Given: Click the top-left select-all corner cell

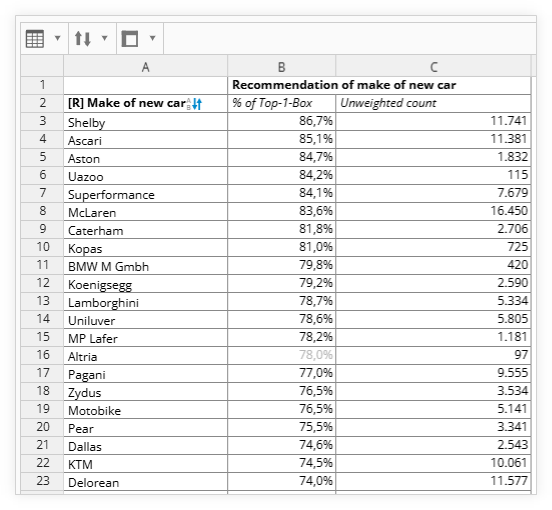Looking at the screenshot, I should click(42, 66).
